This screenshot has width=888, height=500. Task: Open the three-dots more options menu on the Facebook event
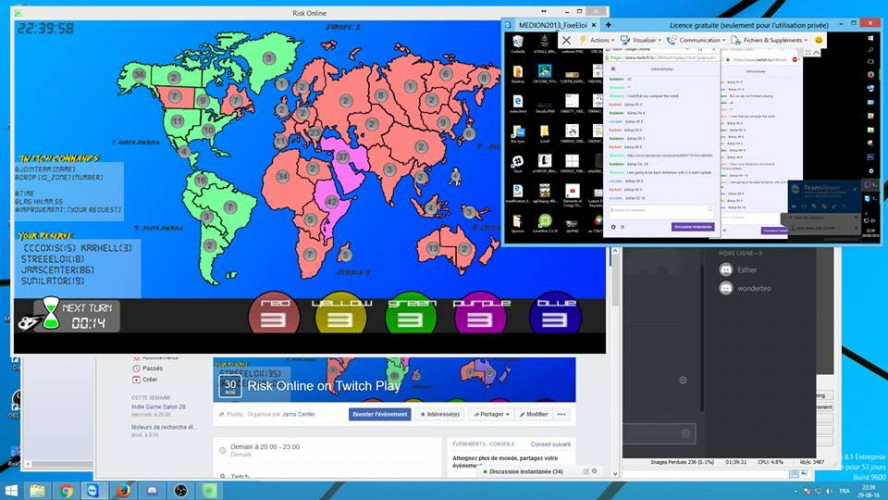coord(561,414)
